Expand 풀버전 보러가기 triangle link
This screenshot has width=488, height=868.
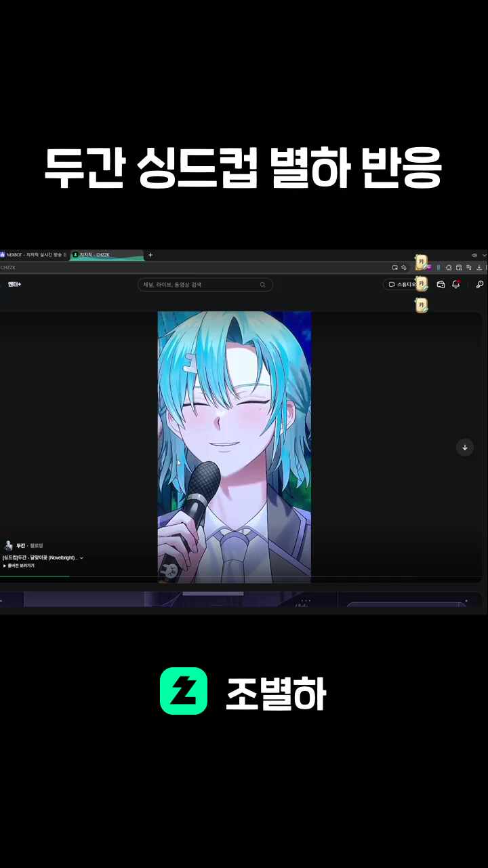(18, 566)
